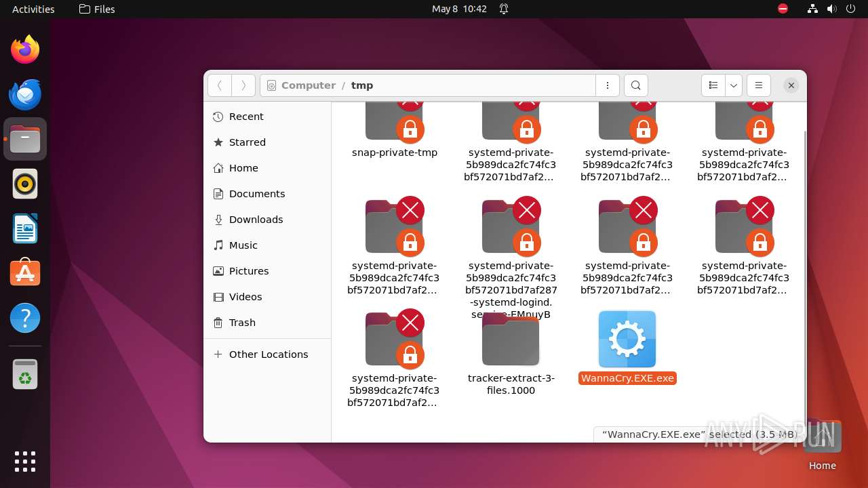
Task: Open Videos in the sidebar
Action: click(x=267, y=297)
